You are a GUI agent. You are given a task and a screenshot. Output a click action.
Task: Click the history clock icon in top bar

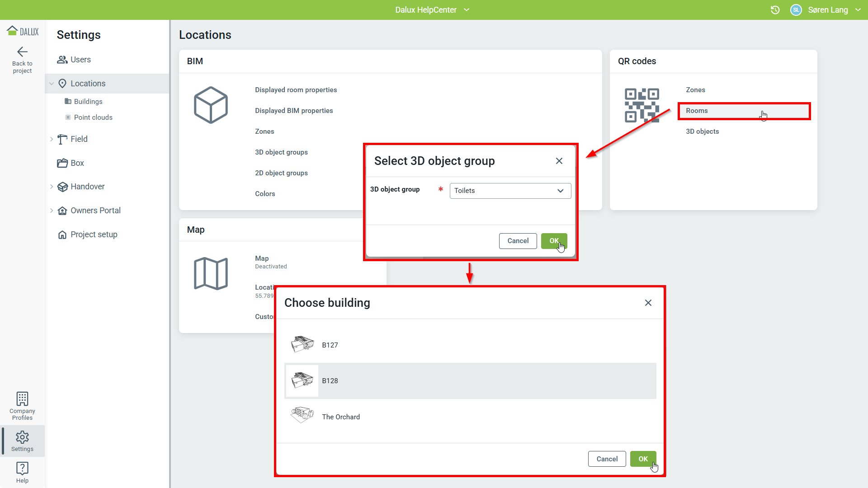tap(775, 10)
